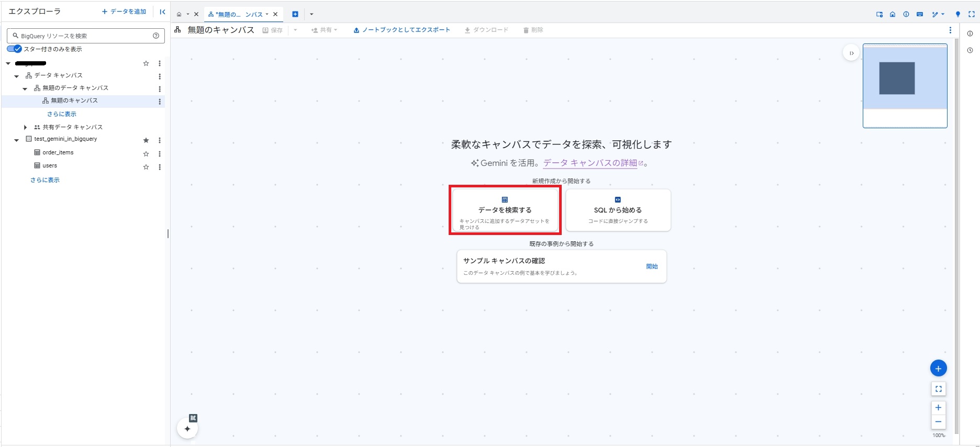Open the new tab plus icon

pos(295,14)
